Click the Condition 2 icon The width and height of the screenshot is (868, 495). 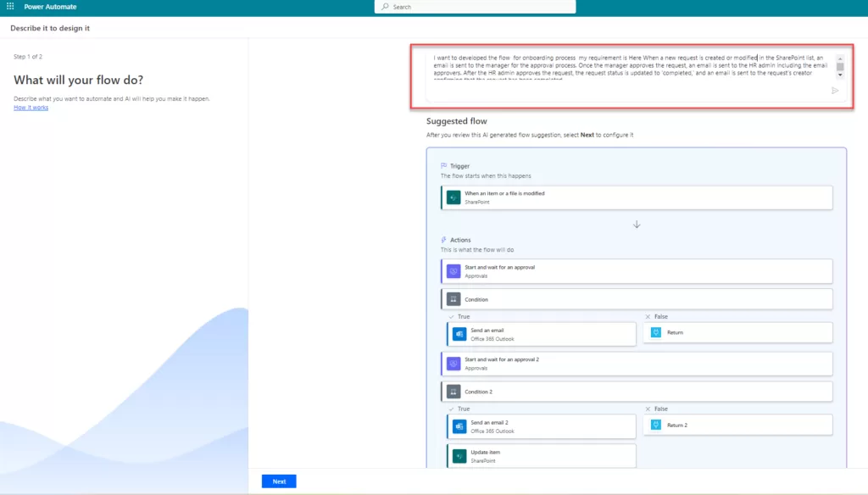(453, 392)
